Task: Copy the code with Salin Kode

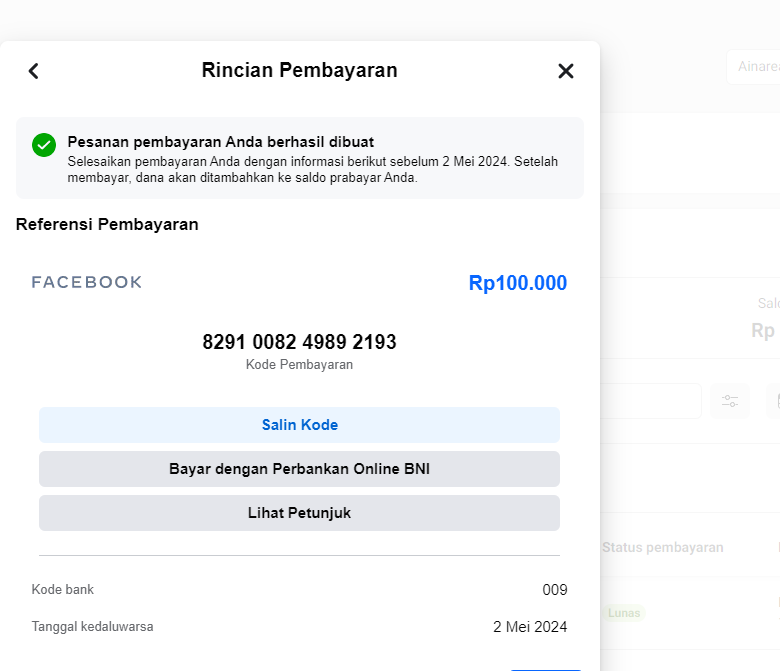Action: point(299,425)
